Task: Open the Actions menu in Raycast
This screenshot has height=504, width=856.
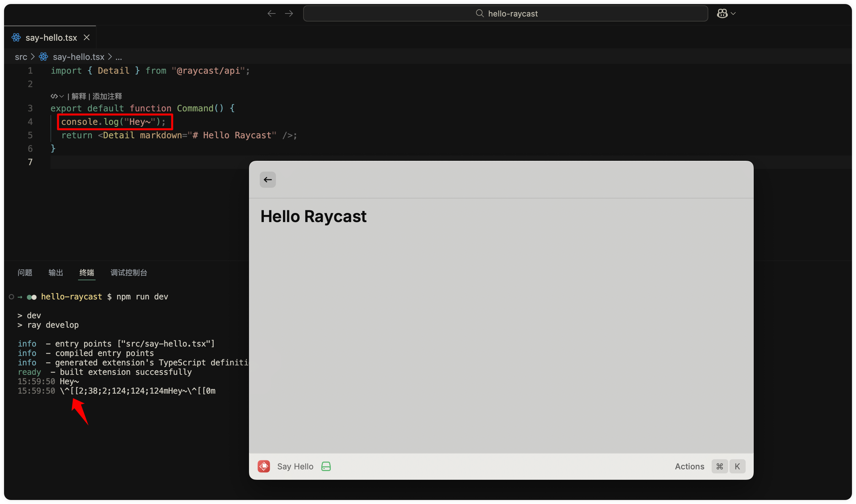Action: pos(689,466)
